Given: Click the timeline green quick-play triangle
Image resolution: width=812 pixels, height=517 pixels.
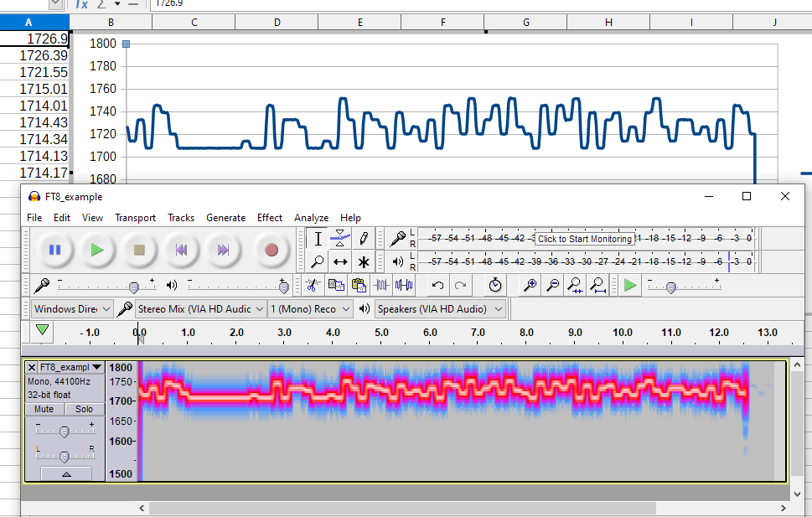Looking at the screenshot, I should tap(43, 329).
